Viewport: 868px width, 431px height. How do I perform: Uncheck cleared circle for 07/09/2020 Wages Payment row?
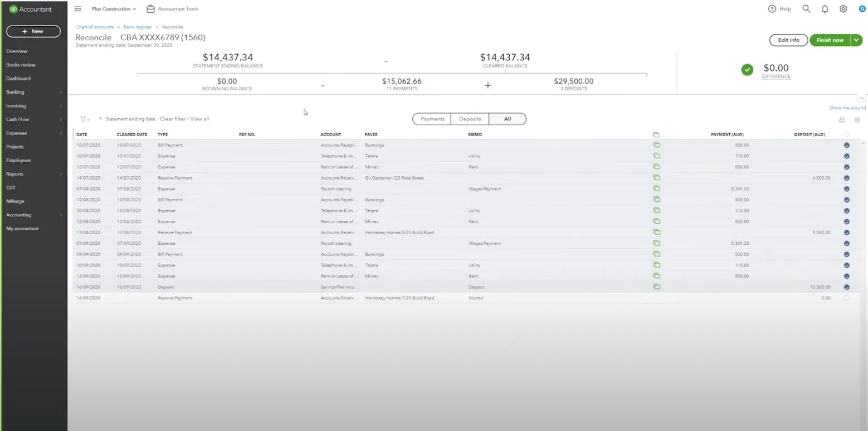point(847,243)
